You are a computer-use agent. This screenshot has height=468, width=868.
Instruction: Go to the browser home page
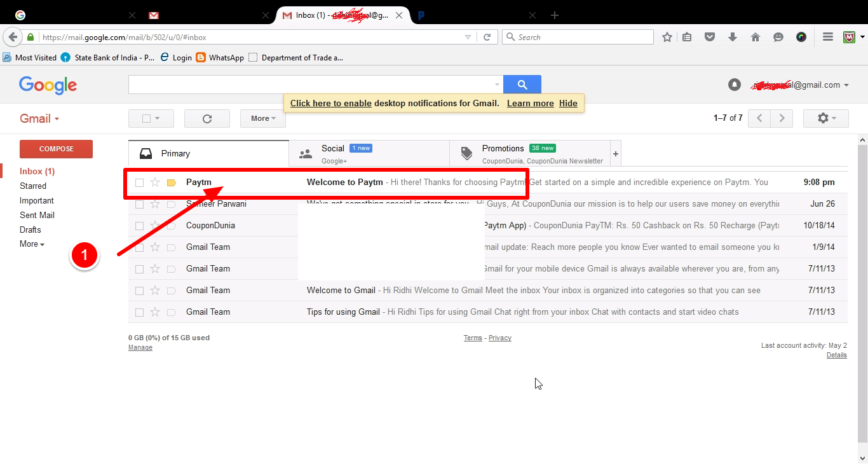(756, 38)
